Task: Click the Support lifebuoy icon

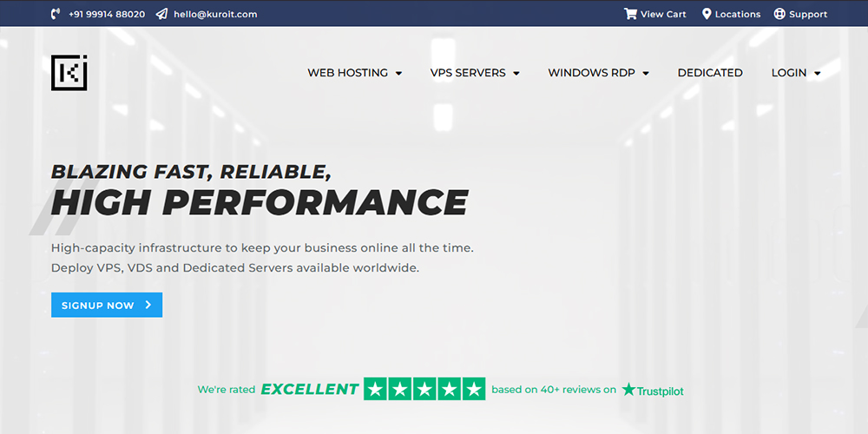Action: click(779, 14)
